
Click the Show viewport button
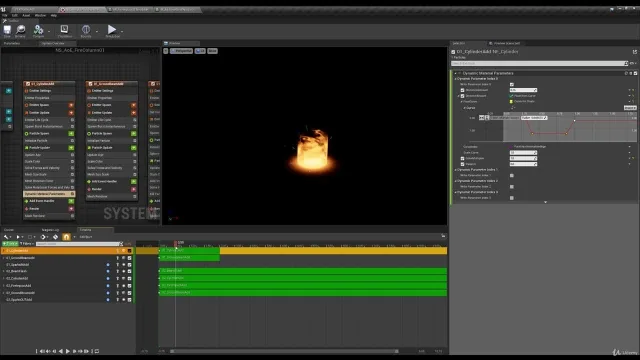click(212, 51)
